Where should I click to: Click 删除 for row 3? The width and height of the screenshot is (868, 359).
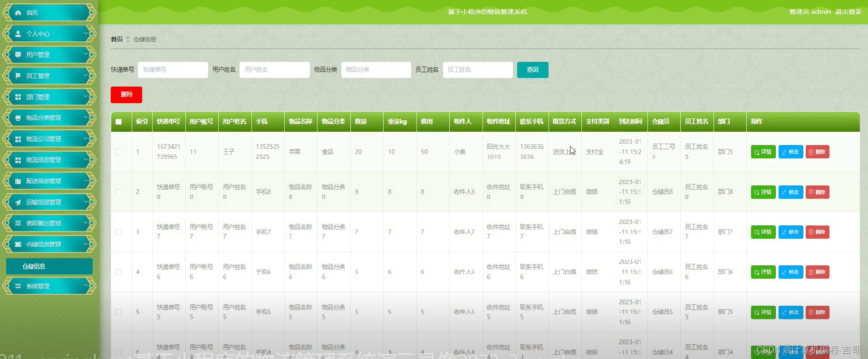point(818,232)
